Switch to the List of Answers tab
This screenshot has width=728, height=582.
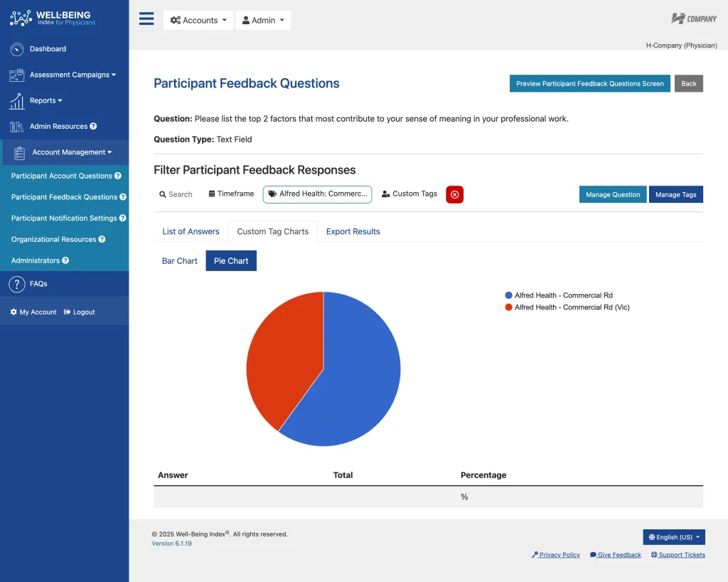click(x=191, y=231)
